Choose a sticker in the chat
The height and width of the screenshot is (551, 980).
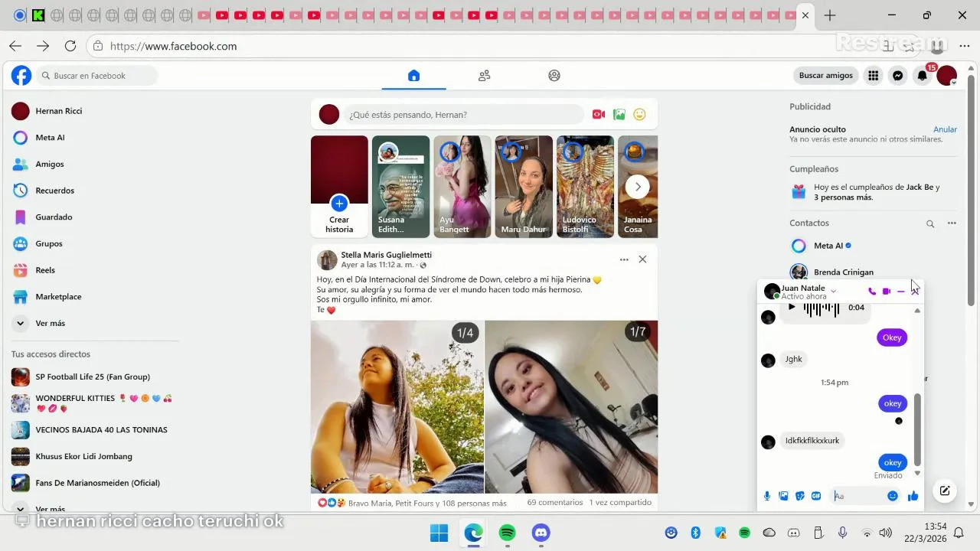[x=800, y=496]
